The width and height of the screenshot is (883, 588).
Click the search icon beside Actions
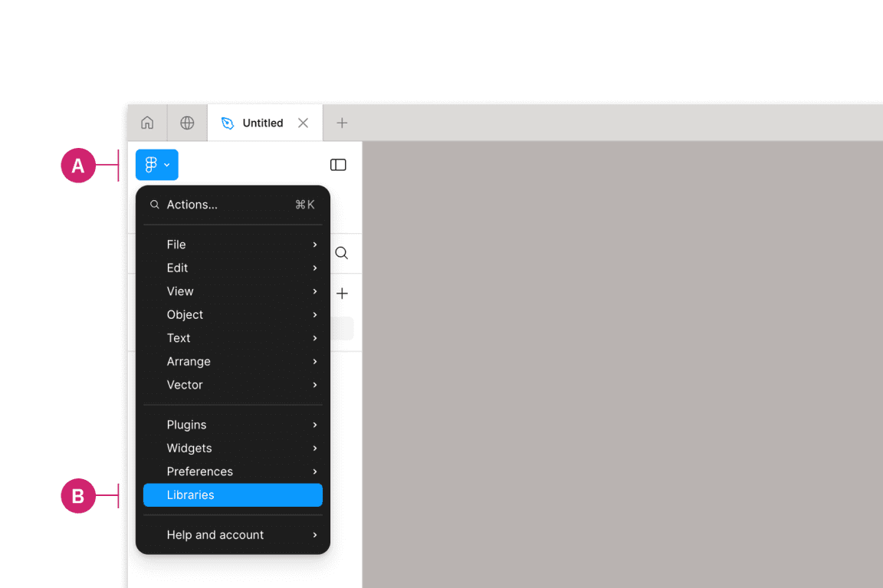pyautogui.click(x=154, y=205)
